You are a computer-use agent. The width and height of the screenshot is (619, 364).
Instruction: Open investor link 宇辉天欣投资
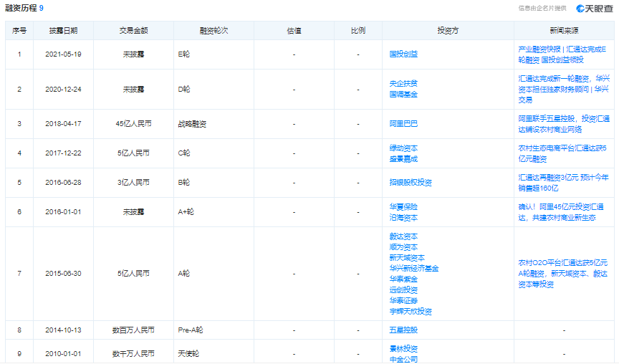click(x=411, y=312)
